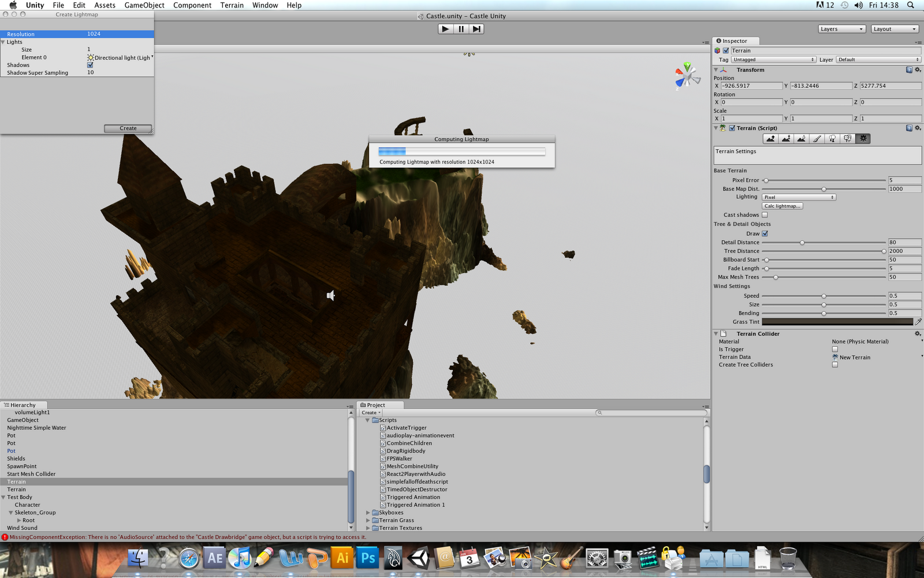Pick Grass Tint with the eyedropper

click(918, 322)
